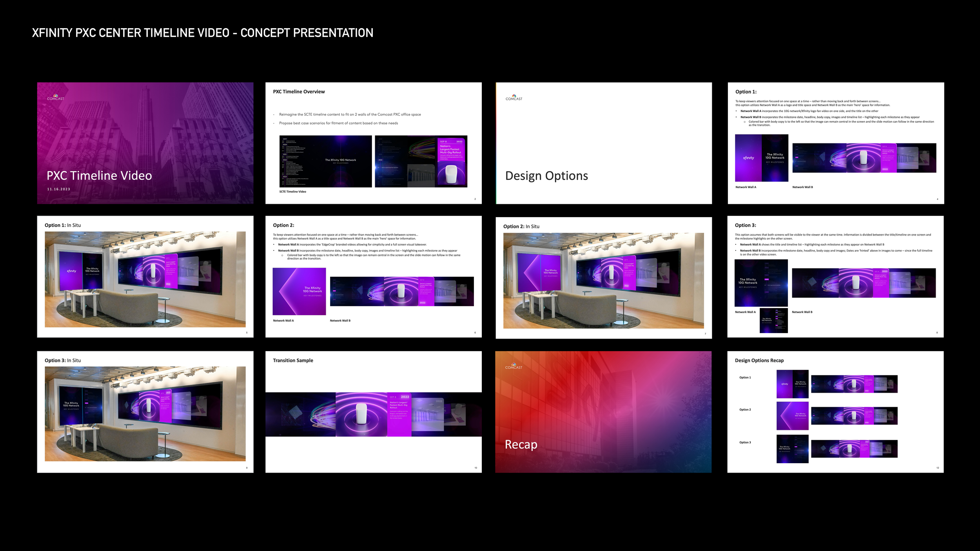This screenshot has height=551, width=980.
Task: Click 'Network Wall B' caption on Option 2 slide
Action: 340,321
